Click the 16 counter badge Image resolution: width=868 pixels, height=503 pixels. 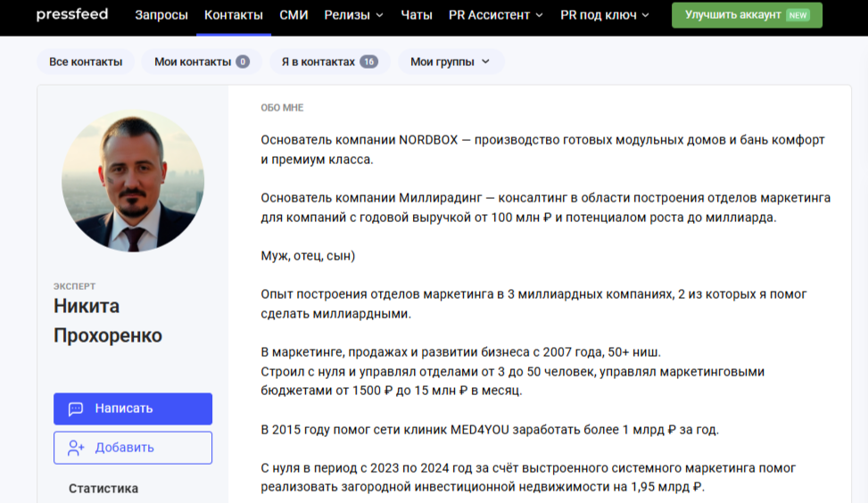click(368, 62)
